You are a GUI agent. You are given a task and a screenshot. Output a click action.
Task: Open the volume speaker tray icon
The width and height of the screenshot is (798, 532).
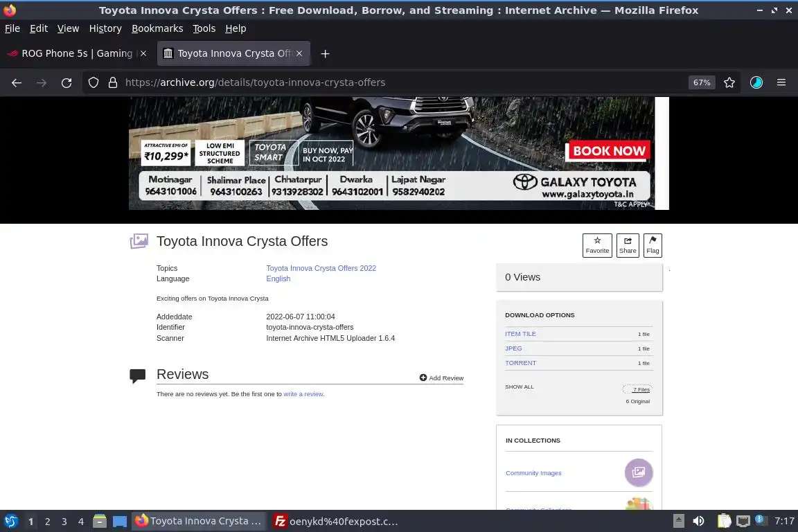click(698, 522)
